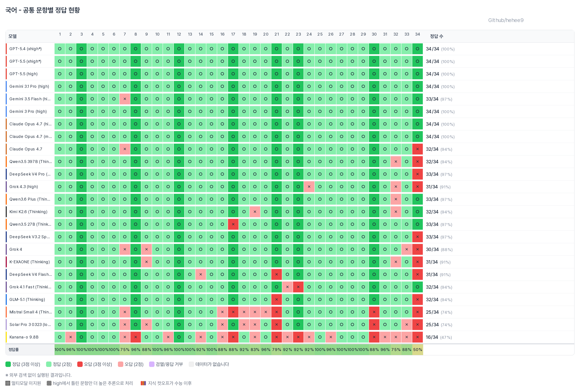The image size is (580, 392).
Task: Click the GPT-5.4 (xhigh*) score '34/34 (100%)'
Action: [440, 49]
